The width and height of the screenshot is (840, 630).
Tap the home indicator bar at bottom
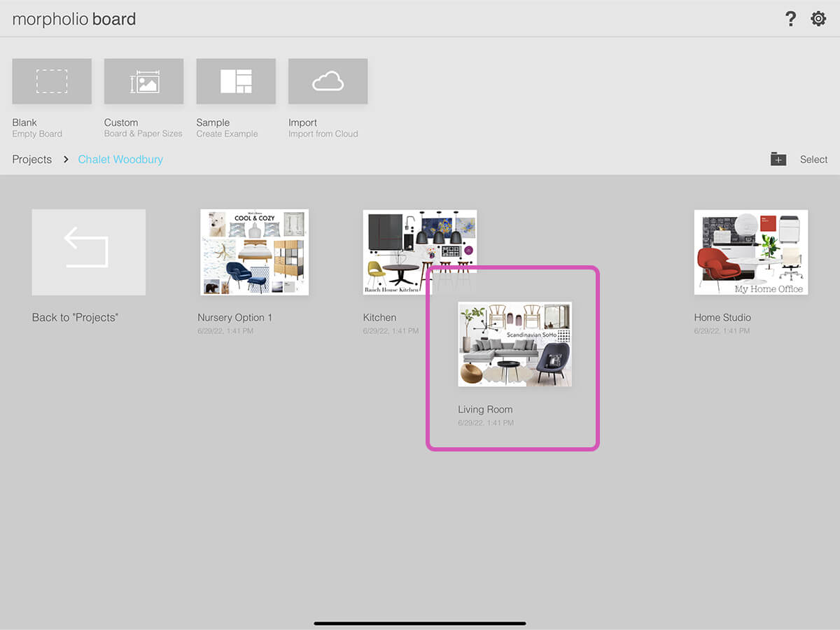pos(420,623)
